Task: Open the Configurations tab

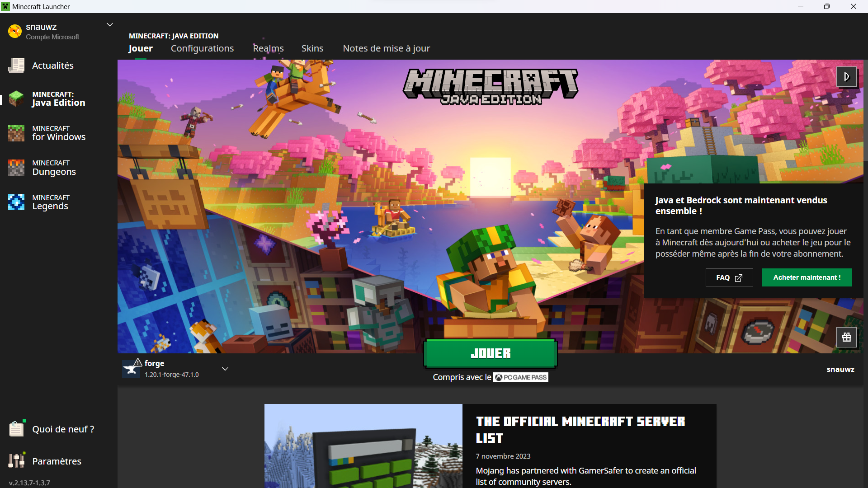Action: 202,48
